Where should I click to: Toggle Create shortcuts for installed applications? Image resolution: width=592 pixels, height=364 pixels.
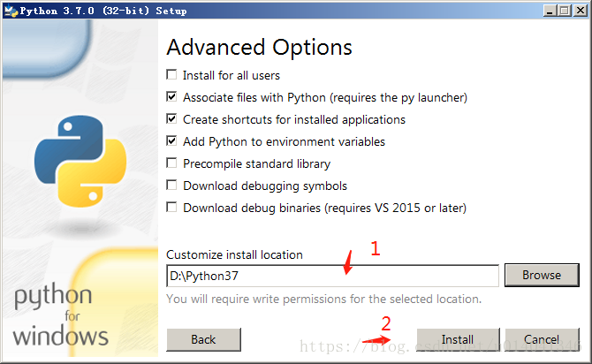pyautogui.click(x=171, y=118)
